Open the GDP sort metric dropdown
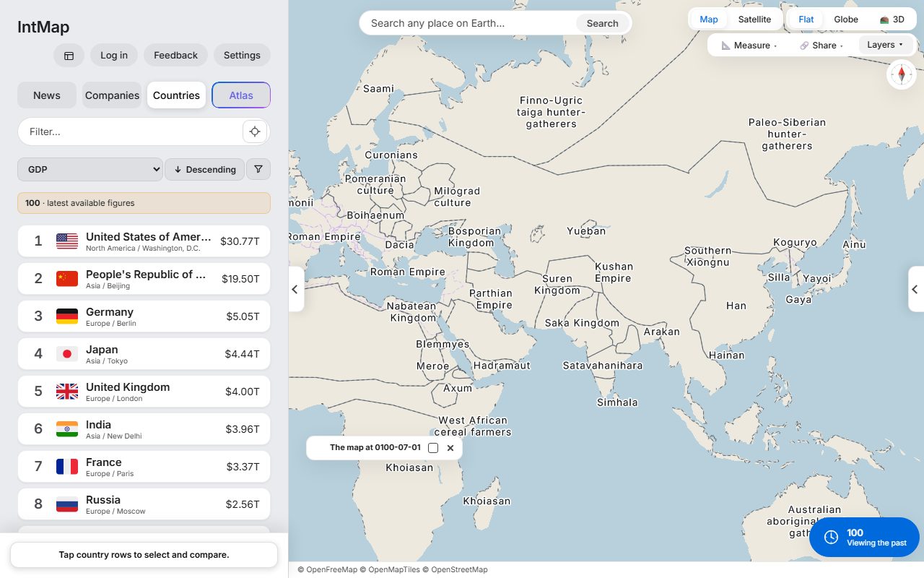The image size is (924, 578). [90, 169]
